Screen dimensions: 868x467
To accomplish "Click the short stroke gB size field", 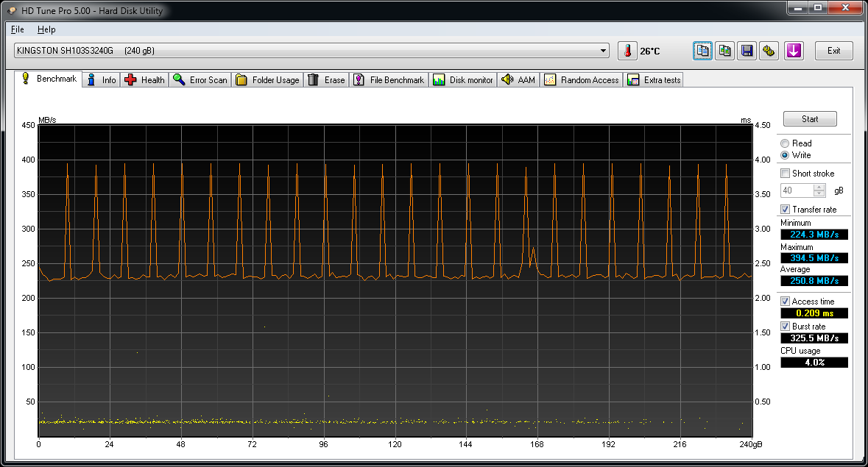I will (797, 190).
